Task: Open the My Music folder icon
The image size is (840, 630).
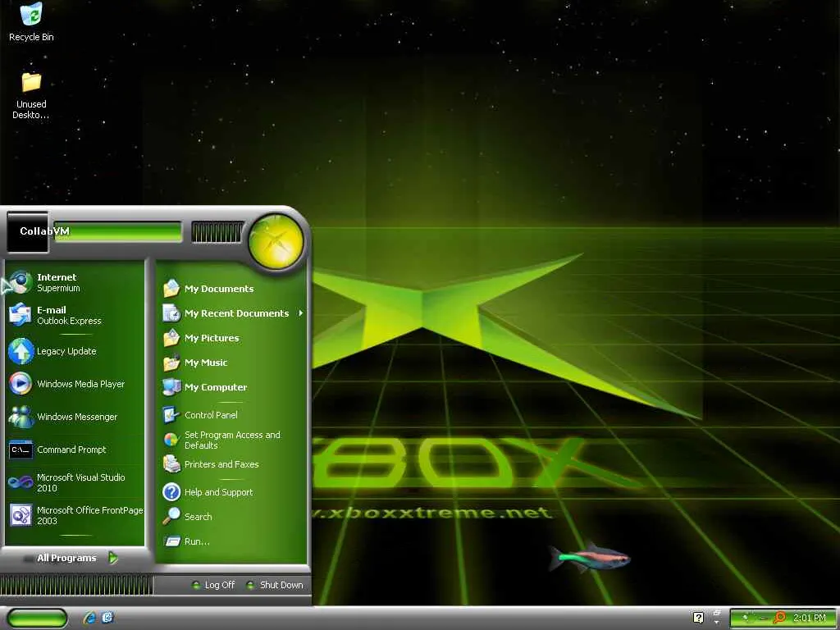Action: [171, 363]
